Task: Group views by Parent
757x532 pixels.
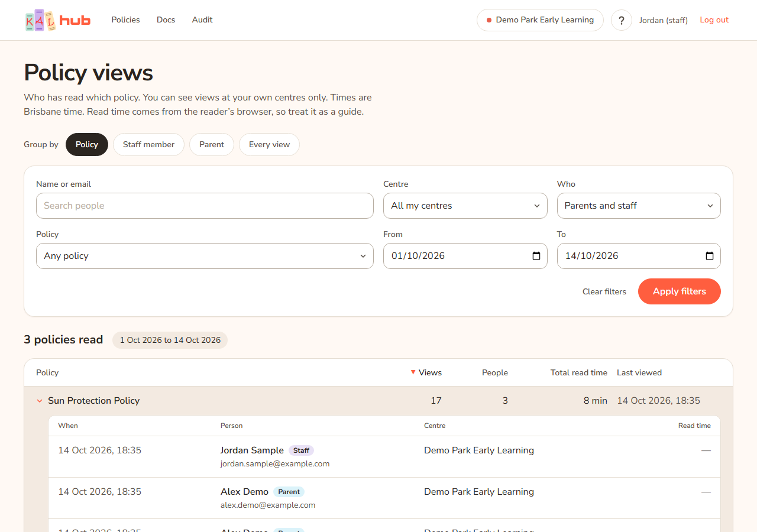Action: pos(212,144)
